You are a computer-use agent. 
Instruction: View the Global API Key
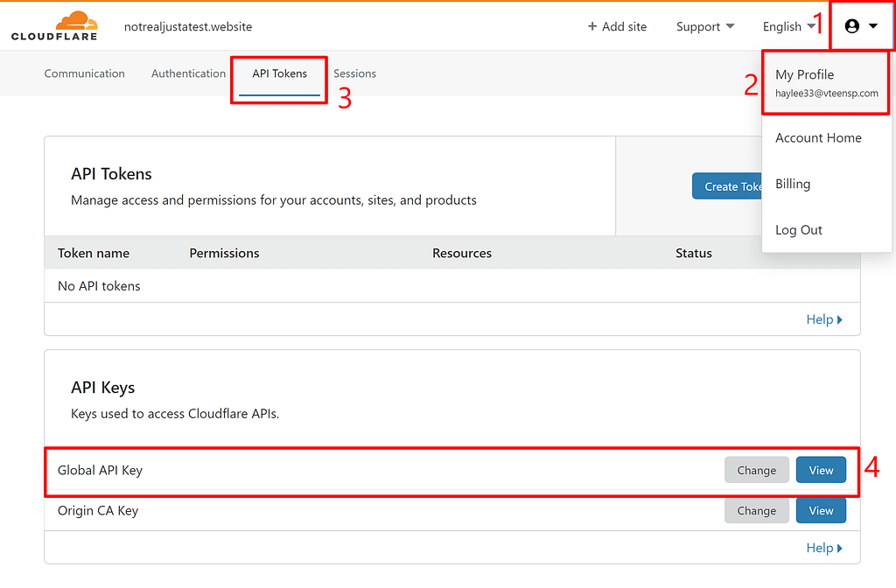click(821, 470)
